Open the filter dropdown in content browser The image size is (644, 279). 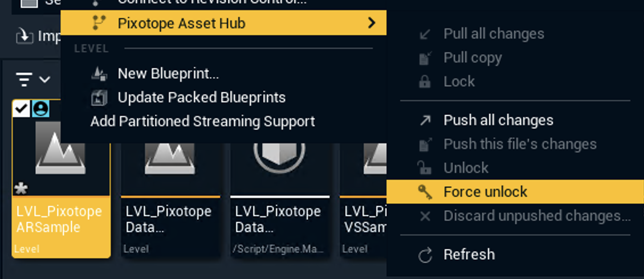point(33,79)
